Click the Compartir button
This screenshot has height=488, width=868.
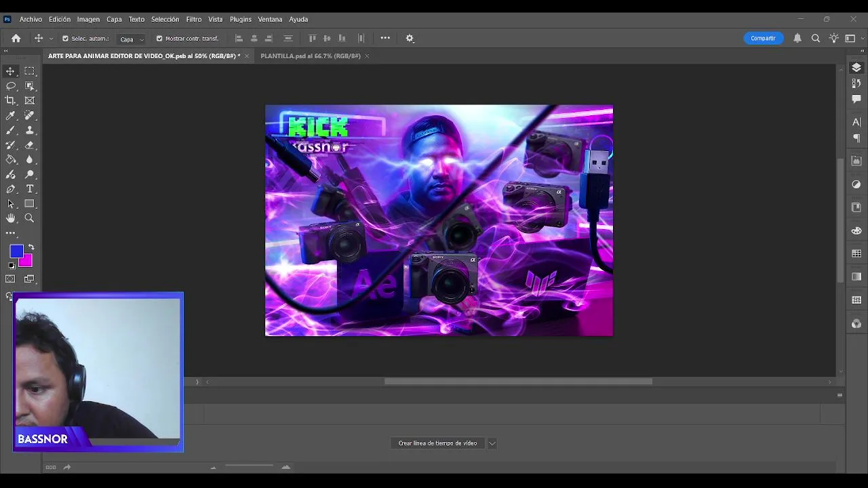tap(763, 39)
